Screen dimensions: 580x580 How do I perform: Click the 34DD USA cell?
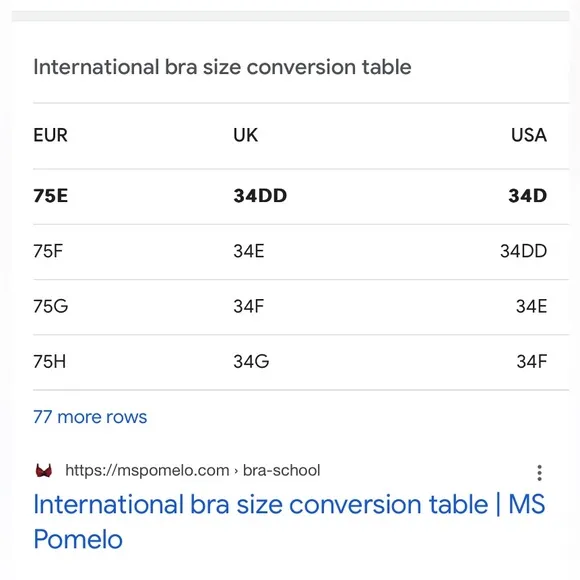coord(523,251)
